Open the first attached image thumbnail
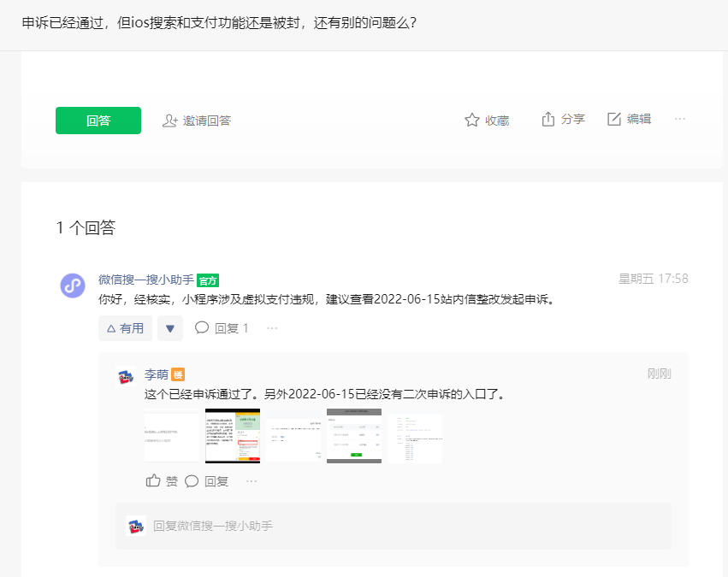The height and width of the screenshot is (577, 728). [x=172, y=436]
